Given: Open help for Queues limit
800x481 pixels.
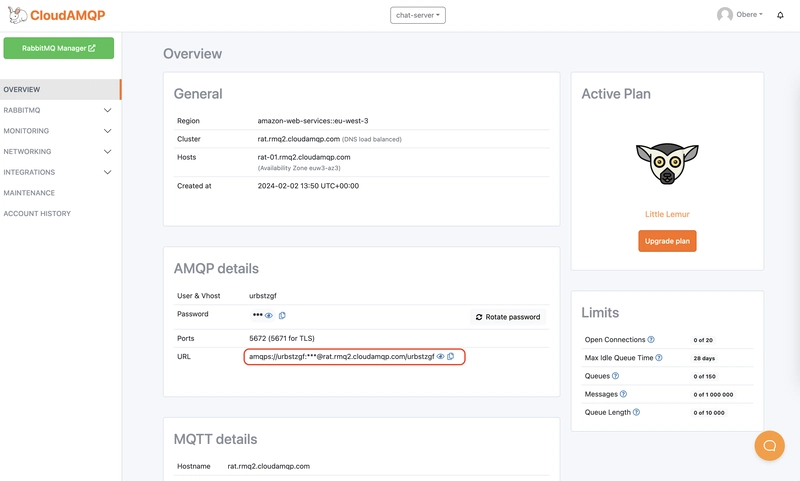Looking at the screenshot, I should [615, 376].
